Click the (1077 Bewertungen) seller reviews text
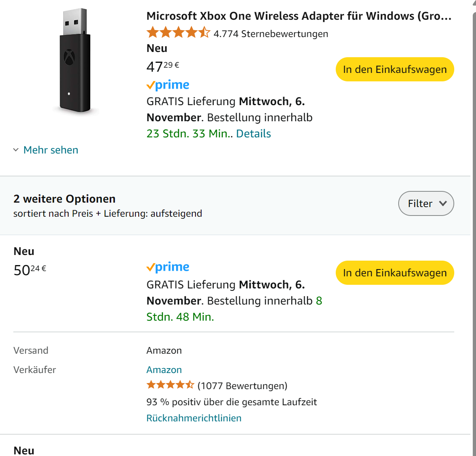The image size is (476, 456). coord(242,386)
